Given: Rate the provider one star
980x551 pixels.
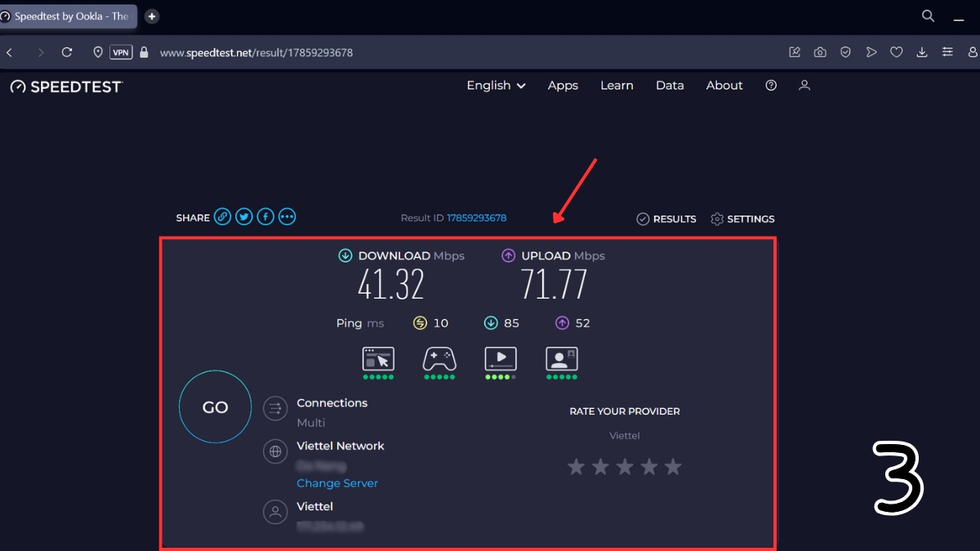Looking at the screenshot, I should [577, 467].
